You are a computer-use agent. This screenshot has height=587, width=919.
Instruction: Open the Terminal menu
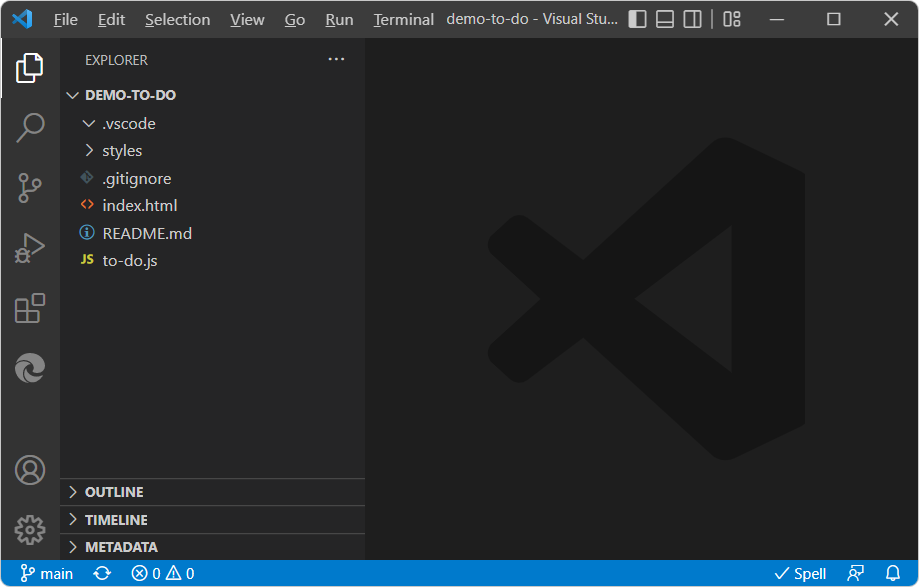[403, 20]
